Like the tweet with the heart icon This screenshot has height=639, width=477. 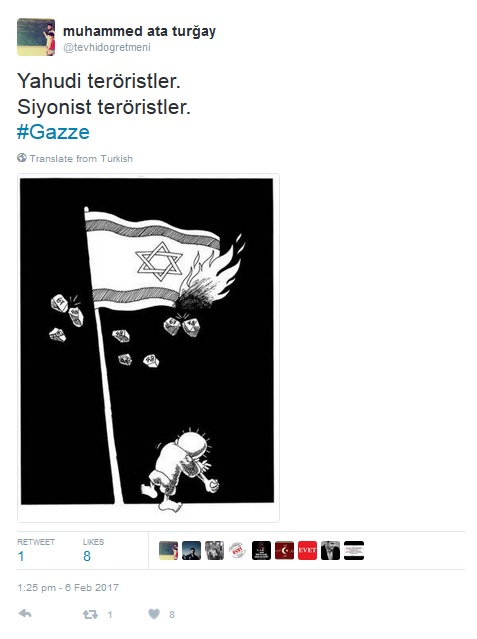pyautogui.click(x=154, y=614)
